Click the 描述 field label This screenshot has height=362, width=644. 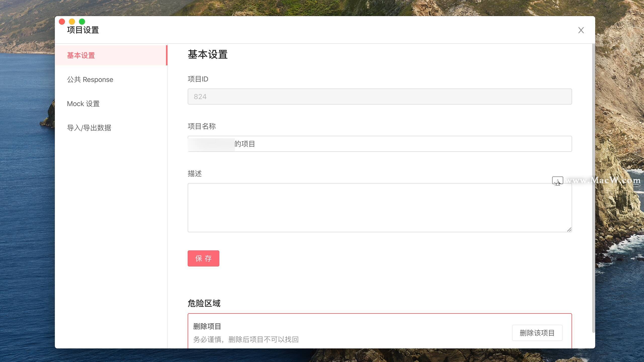pos(195,173)
